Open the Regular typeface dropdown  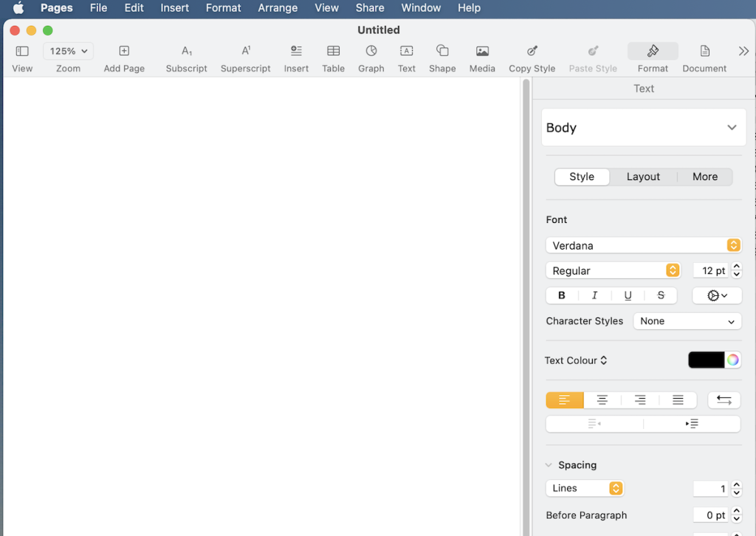point(613,270)
